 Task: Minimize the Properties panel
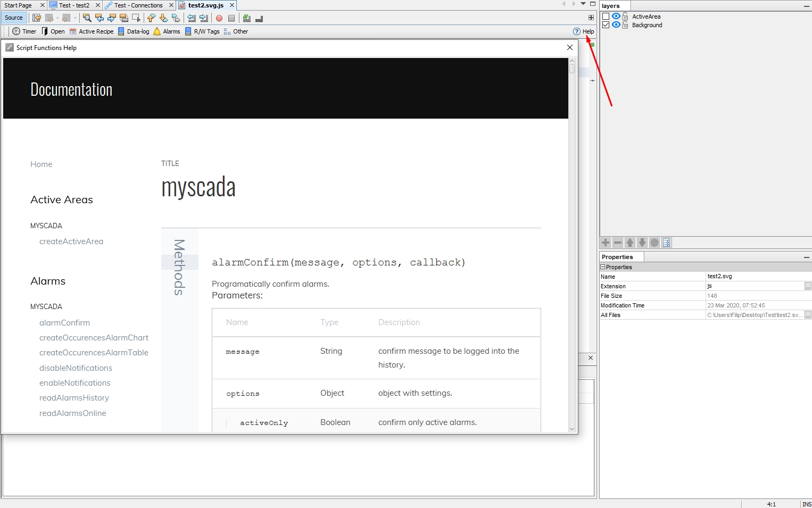807,257
